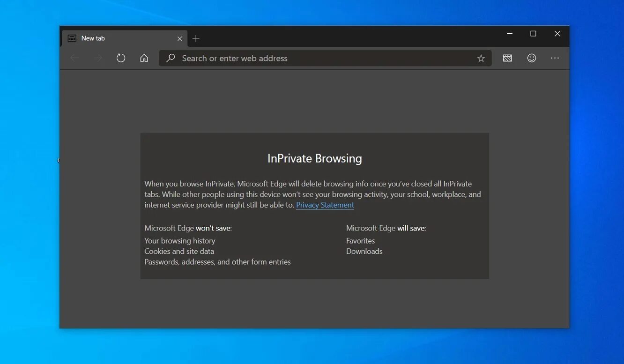
Task: Select the New tab tab
Action: tap(125, 38)
